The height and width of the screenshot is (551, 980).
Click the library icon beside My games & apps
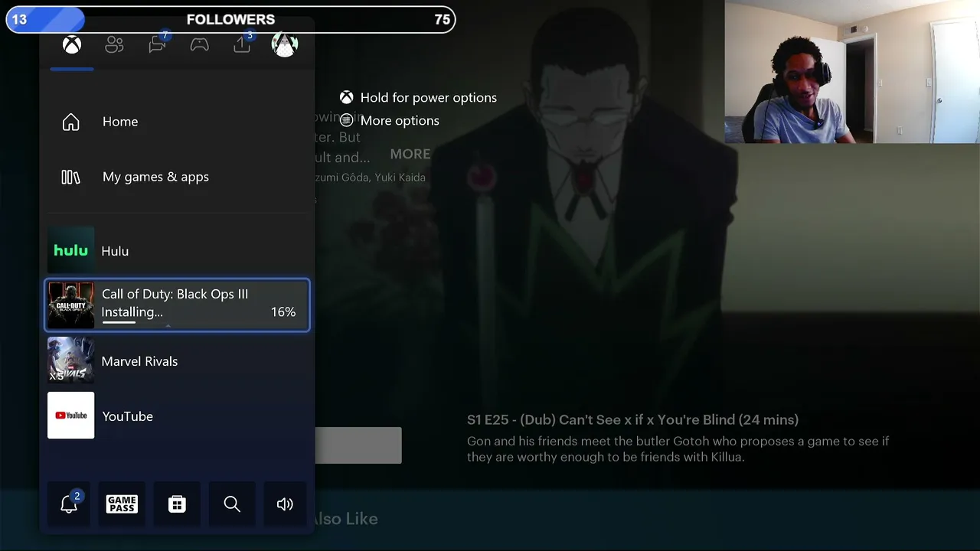(70, 177)
